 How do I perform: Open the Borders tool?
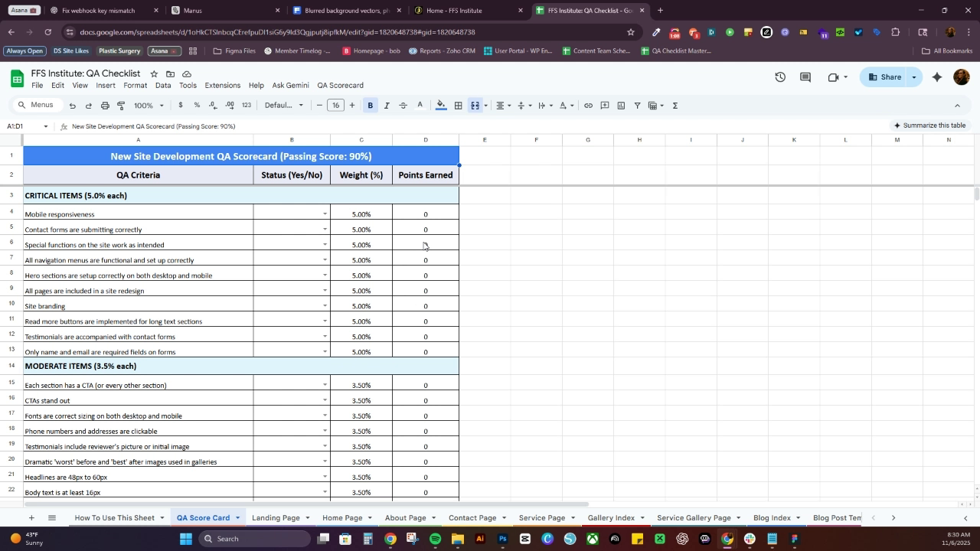458,106
